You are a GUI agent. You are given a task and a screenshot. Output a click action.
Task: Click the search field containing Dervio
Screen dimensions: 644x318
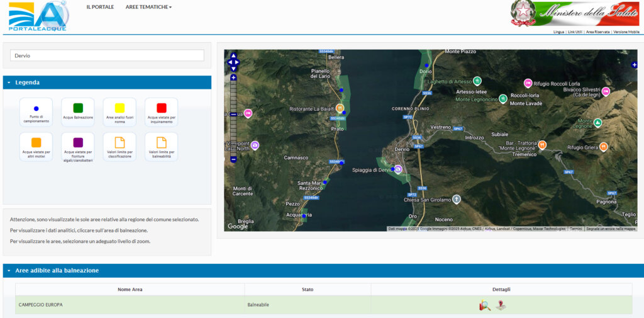click(107, 55)
